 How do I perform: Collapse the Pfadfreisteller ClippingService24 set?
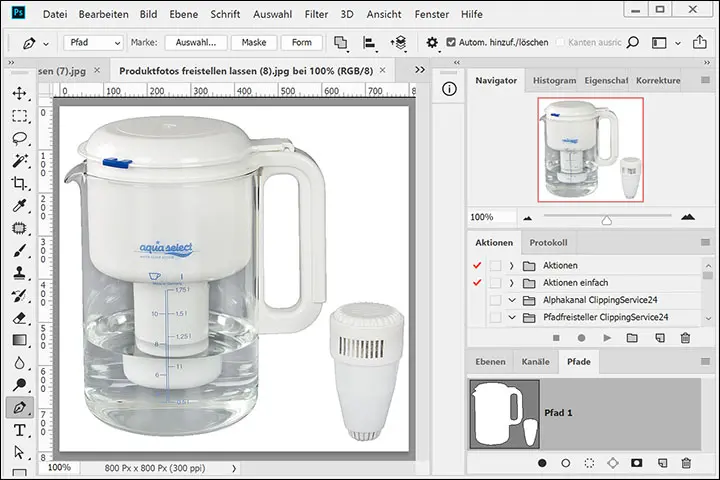click(511, 318)
